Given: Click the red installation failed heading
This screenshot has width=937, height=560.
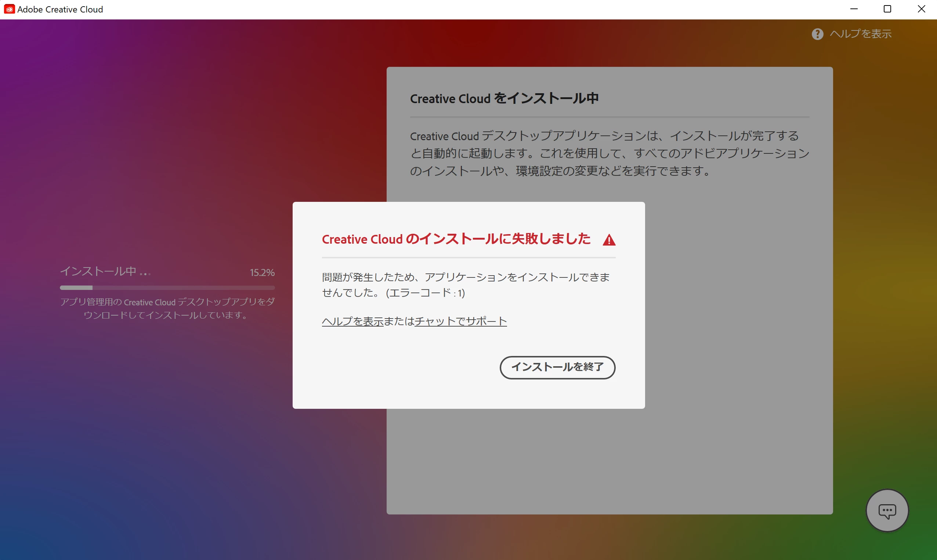Looking at the screenshot, I should point(456,239).
